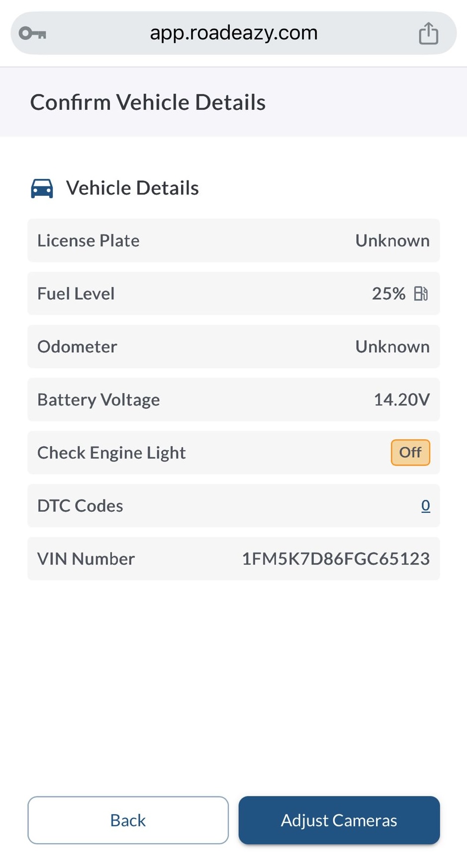Tap the Fuel Level 25% value
Screen dimensions: 467x868
coord(388,294)
